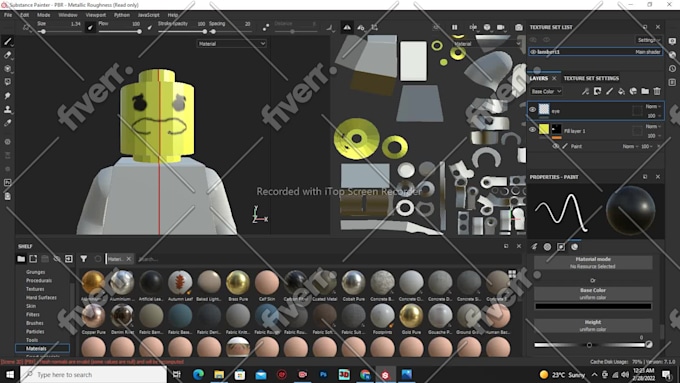Toggle pen pressure for flow
Viewport: 680px width, 383px height.
tap(149, 28)
